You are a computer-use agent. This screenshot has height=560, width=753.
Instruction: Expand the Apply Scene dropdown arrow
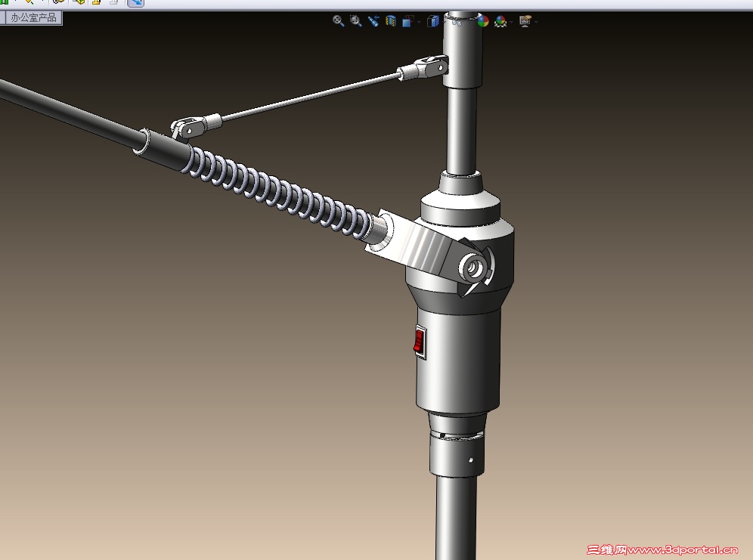511,22
